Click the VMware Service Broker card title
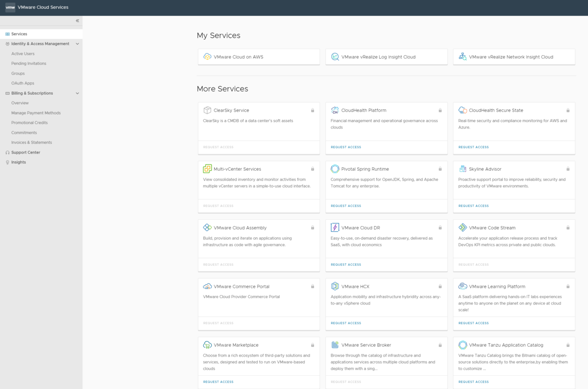Image resolution: width=588 pixels, height=389 pixels. click(366, 345)
